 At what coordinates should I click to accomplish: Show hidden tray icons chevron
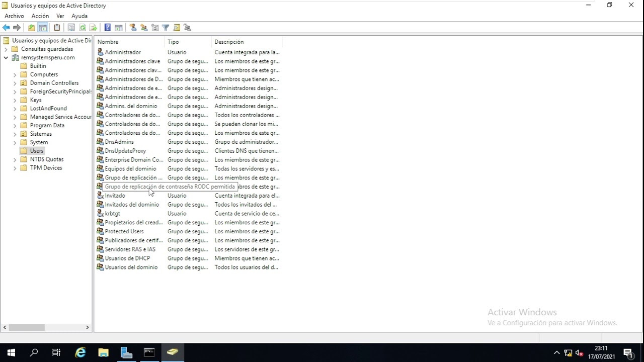pos(556,352)
